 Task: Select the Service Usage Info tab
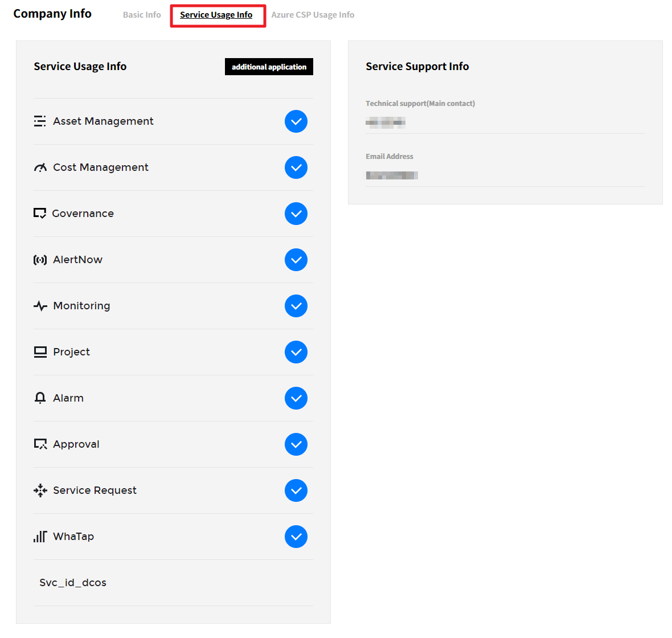(216, 15)
